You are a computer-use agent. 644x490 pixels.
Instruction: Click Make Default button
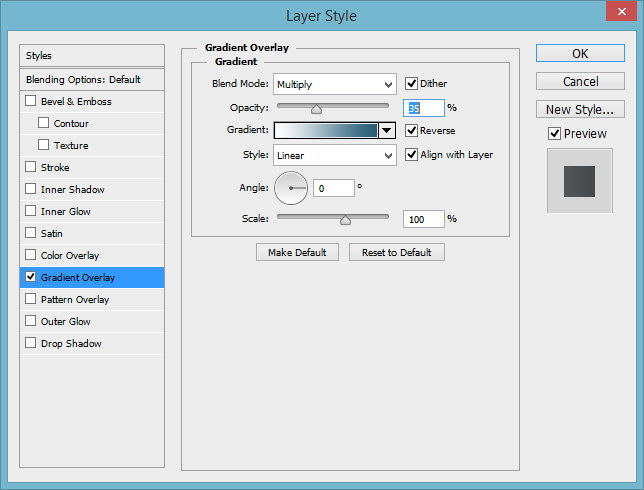coord(297,252)
